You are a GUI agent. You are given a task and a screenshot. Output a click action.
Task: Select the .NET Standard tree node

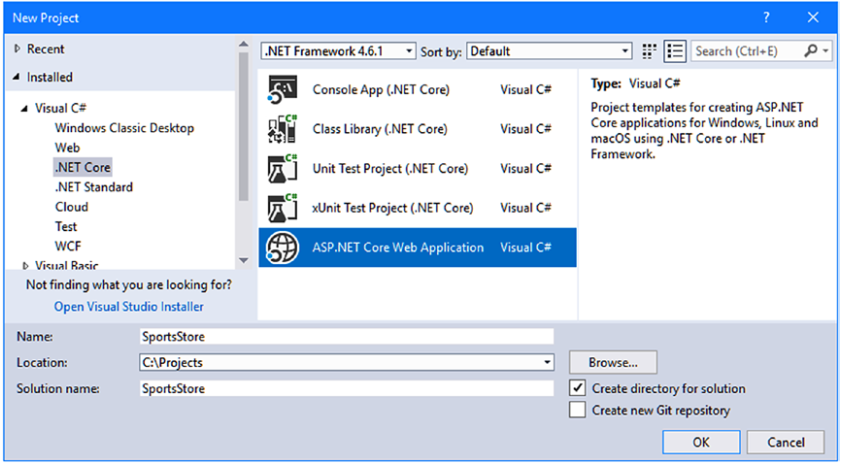point(94,187)
